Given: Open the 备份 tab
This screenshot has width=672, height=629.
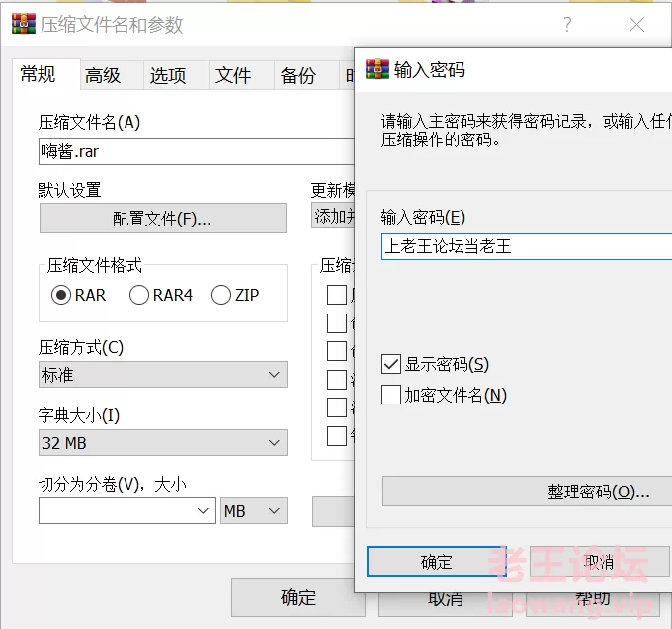Looking at the screenshot, I should click(306, 75).
